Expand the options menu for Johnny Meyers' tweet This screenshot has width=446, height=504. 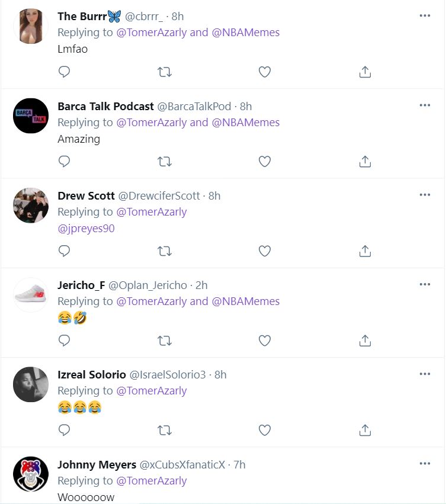point(425,463)
